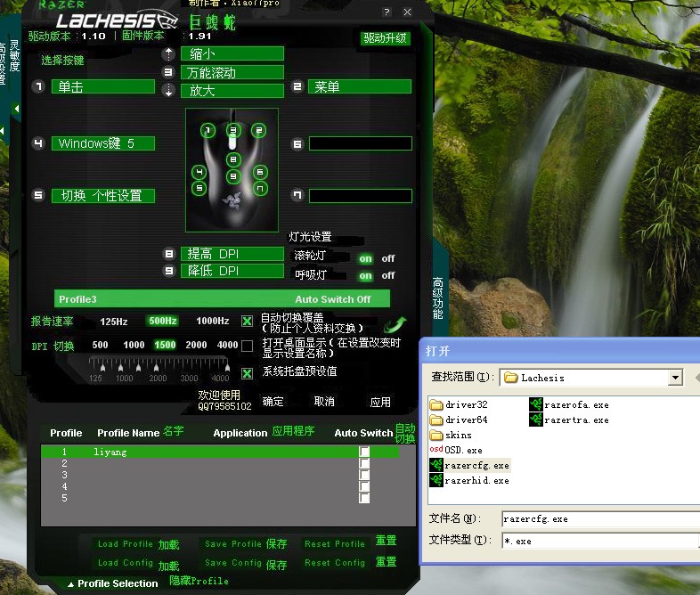Check Auto Switch box for profile 3
The height and width of the screenshot is (595, 700).
click(364, 475)
